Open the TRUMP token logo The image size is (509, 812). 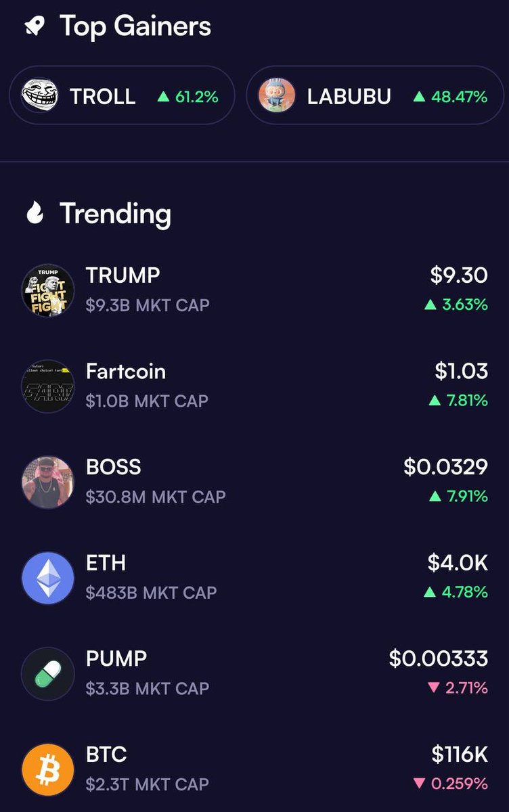click(x=48, y=290)
